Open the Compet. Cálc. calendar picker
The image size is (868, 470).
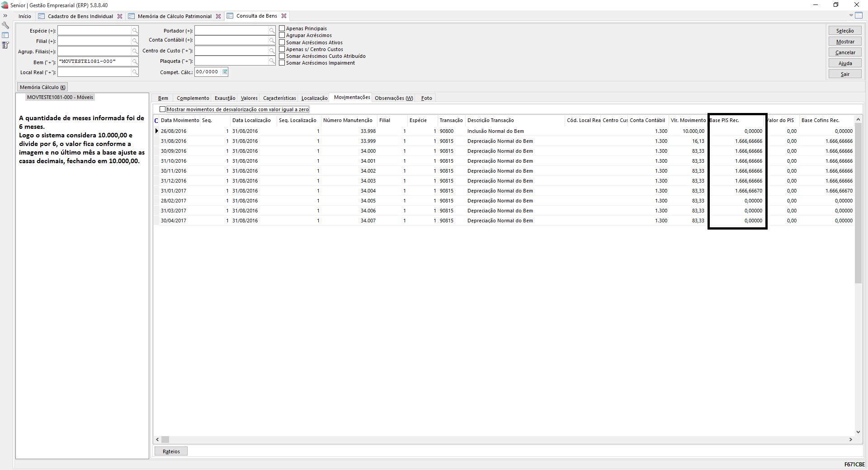(225, 72)
